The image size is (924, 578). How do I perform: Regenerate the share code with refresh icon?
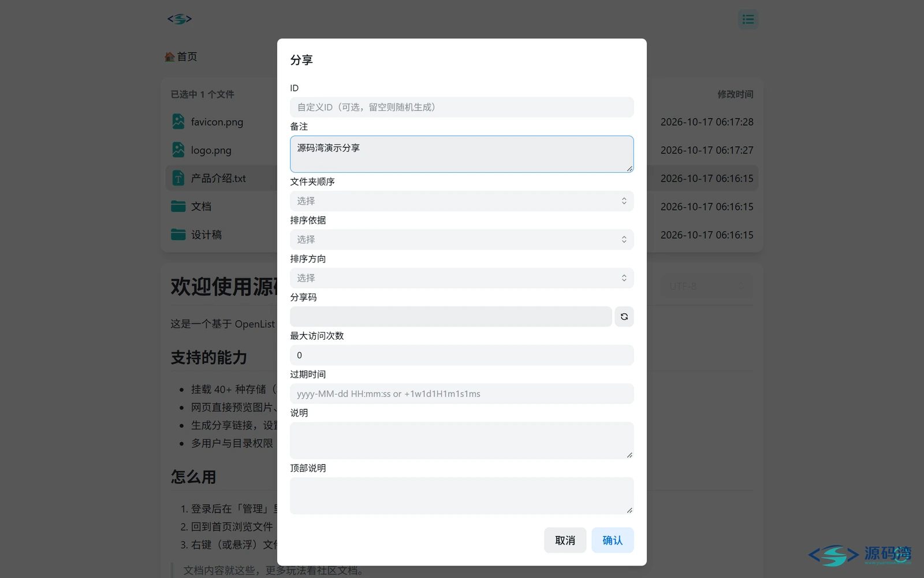point(624,317)
